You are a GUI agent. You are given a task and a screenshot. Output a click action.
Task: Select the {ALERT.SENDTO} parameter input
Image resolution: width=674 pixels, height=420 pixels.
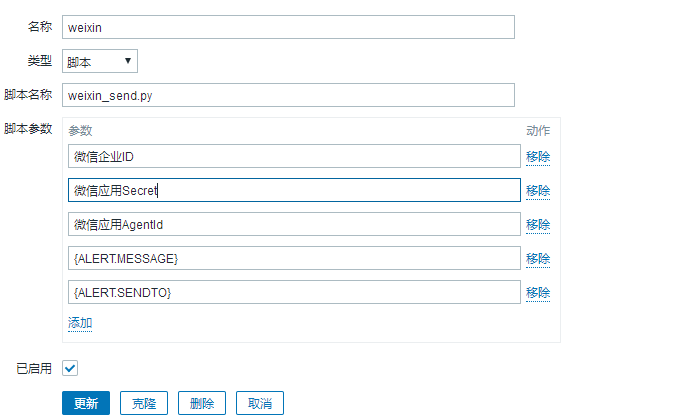pyautogui.click(x=294, y=292)
